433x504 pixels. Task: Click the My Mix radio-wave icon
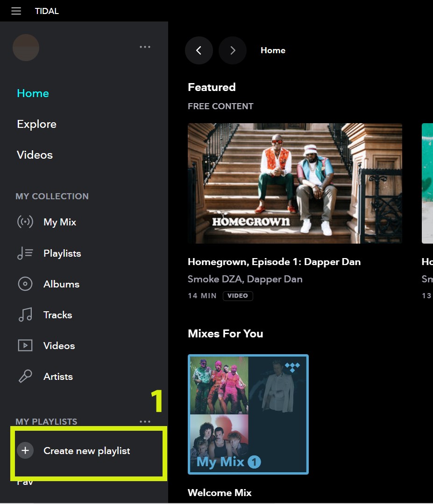[25, 222]
